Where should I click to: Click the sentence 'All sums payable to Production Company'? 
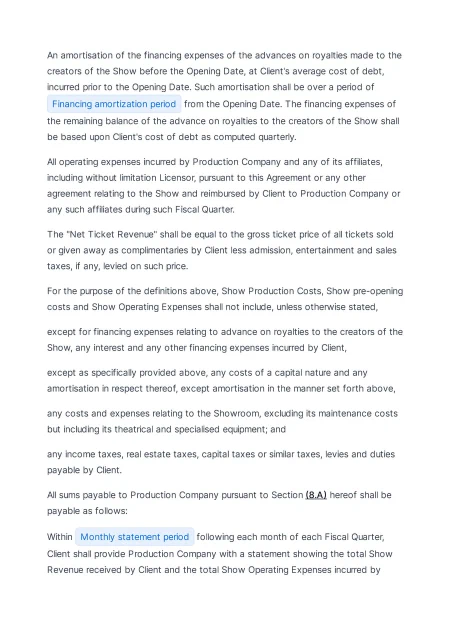click(x=219, y=503)
